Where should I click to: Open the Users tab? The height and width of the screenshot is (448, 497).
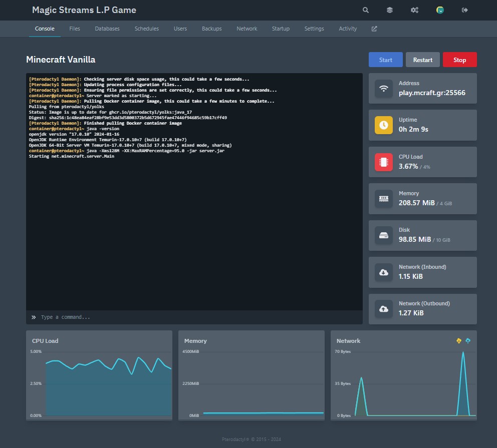[180, 29]
